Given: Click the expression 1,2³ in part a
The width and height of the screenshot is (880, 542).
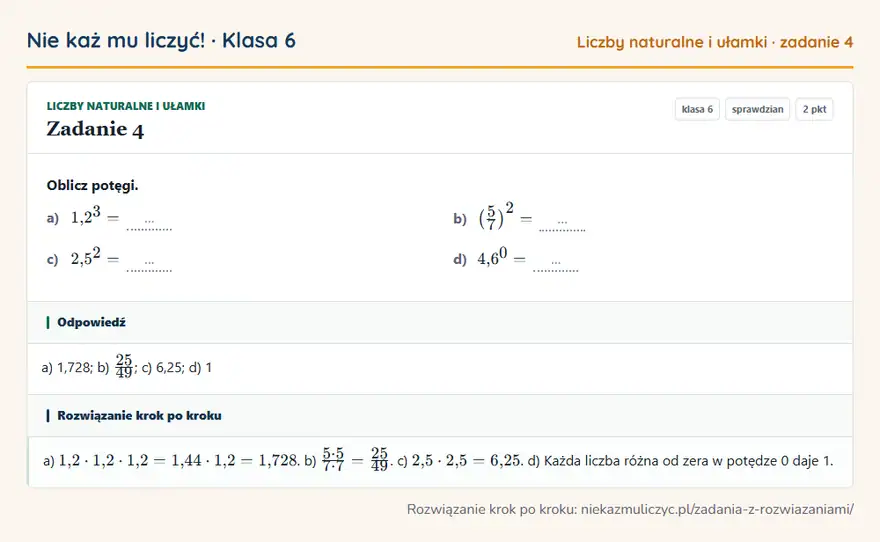Looking at the screenshot, I should tap(85, 215).
